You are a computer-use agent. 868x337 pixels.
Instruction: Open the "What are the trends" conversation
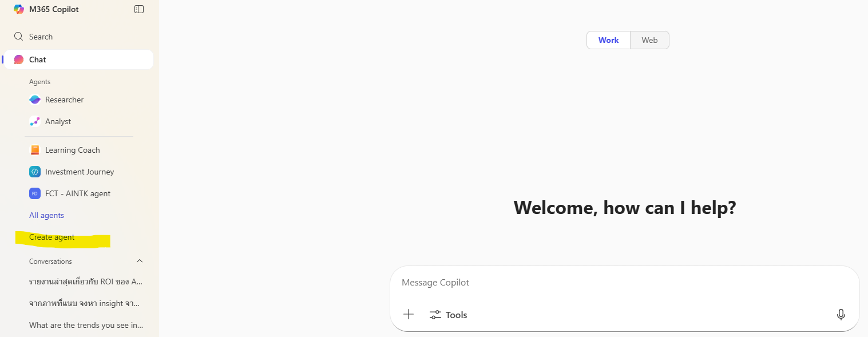click(86, 325)
